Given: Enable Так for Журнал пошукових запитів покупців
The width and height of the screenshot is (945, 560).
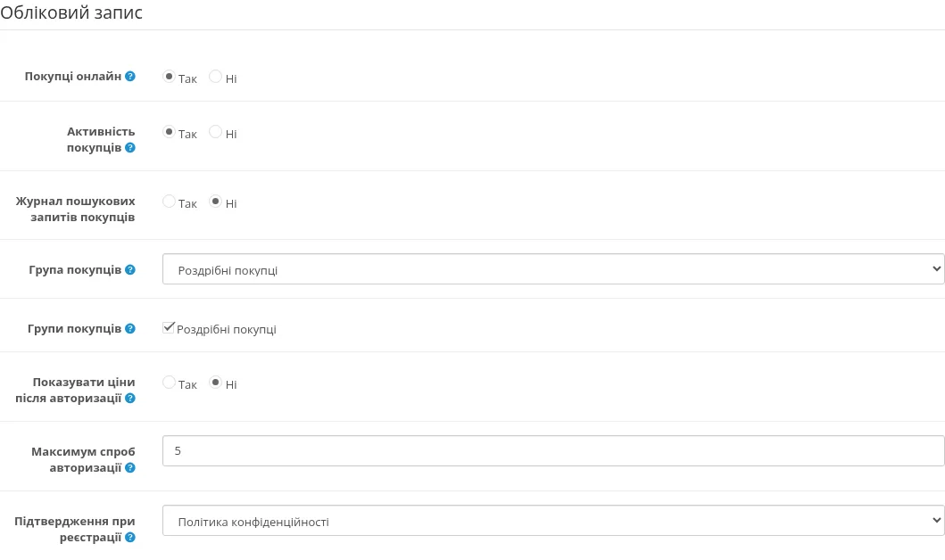Looking at the screenshot, I should tap(169, 202).
